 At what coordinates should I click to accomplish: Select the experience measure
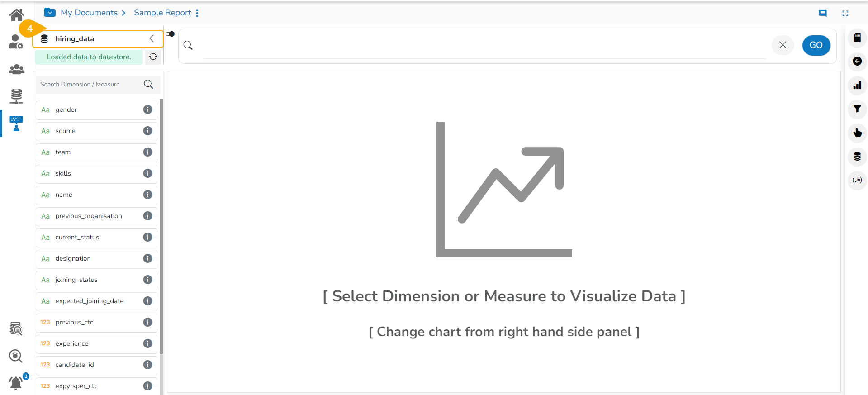(x=71, y=343)
